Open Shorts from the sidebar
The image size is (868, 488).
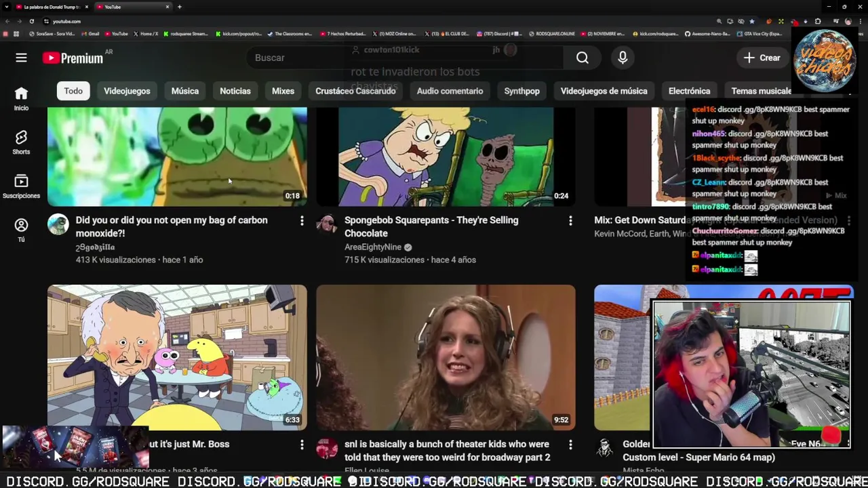pos(21,142)
